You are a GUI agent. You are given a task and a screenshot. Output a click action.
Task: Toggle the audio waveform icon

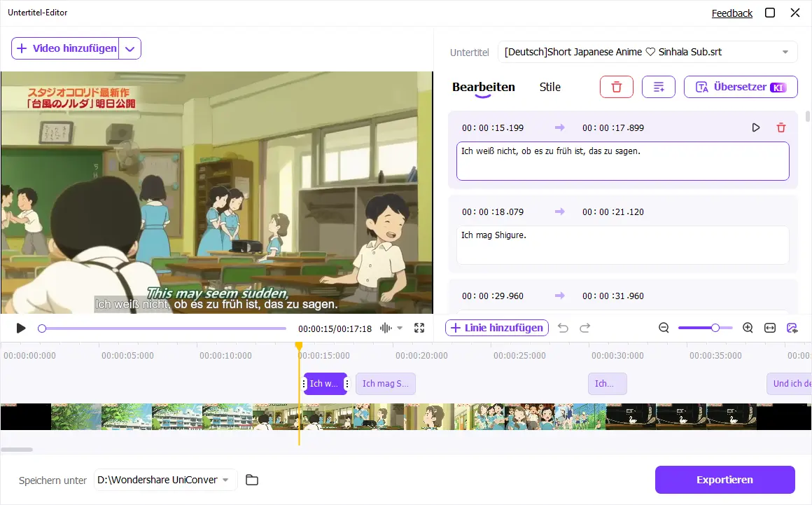tap(386, 328)
